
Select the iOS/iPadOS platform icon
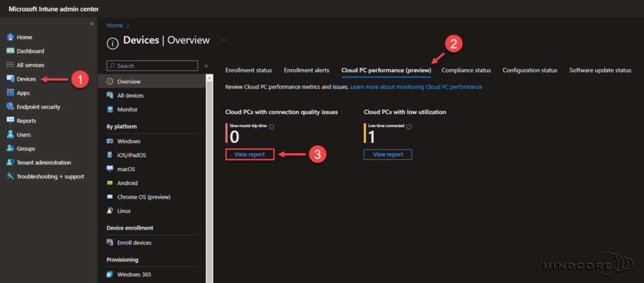tap(109, 155)
